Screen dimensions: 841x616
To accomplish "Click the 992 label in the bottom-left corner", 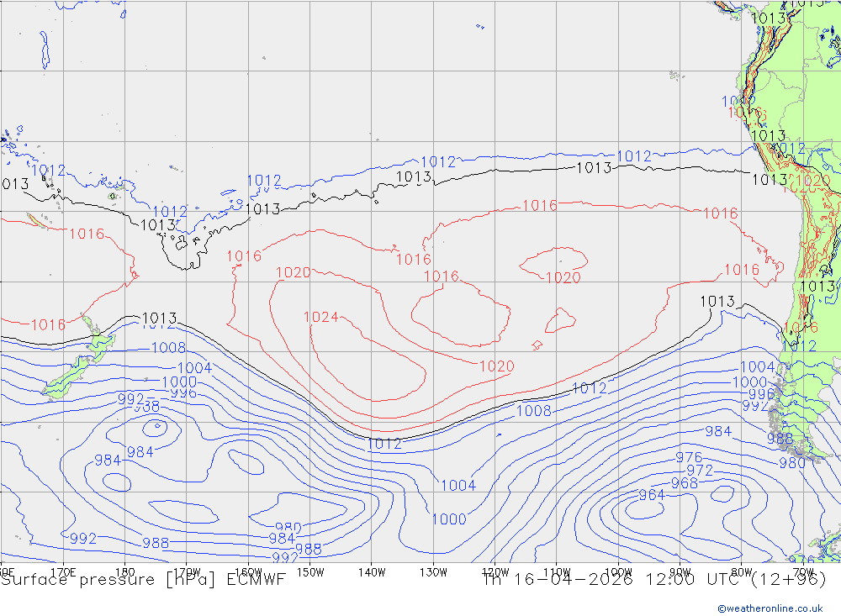I will 83,538.
